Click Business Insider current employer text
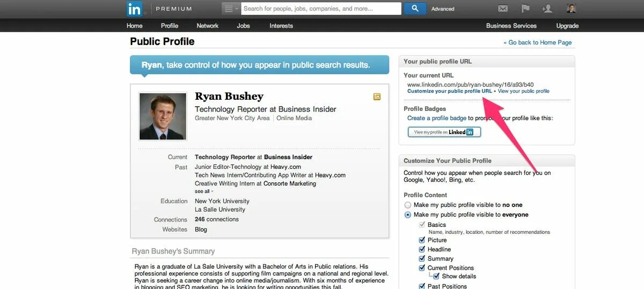Viewport: 644px width, 289px height. pos(288,157)
